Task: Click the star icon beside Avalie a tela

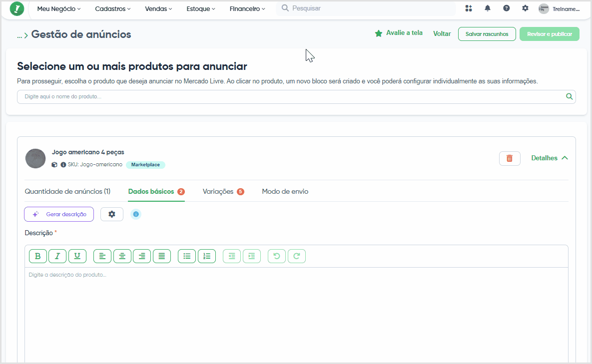Action: pyautogui.click(x=379, y=33)
